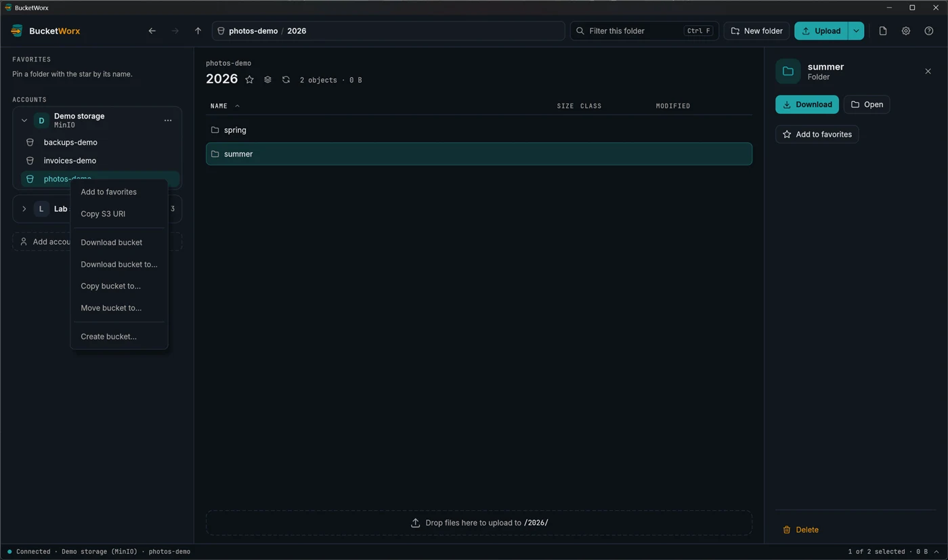
Task: Click the BucketWorx logo
Action: pyautogui.click(x=45, y=31)
